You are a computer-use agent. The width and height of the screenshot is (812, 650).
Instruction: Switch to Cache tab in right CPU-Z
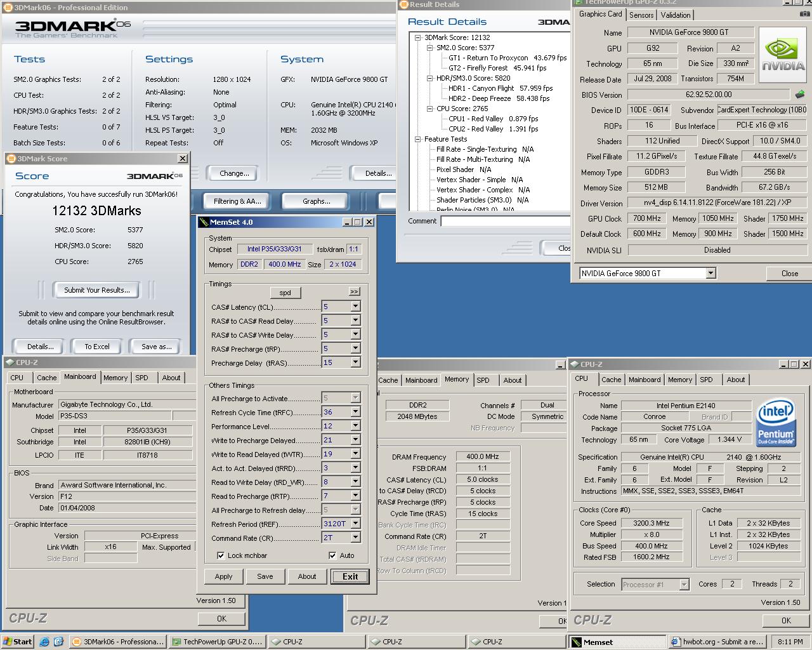tap(611, 380)
